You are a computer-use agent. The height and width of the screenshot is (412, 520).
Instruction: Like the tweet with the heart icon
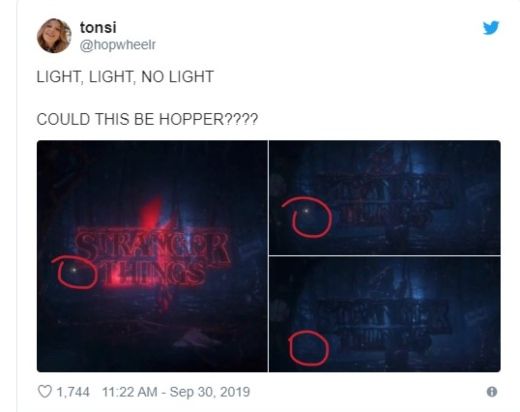click(x=45, y=392)
